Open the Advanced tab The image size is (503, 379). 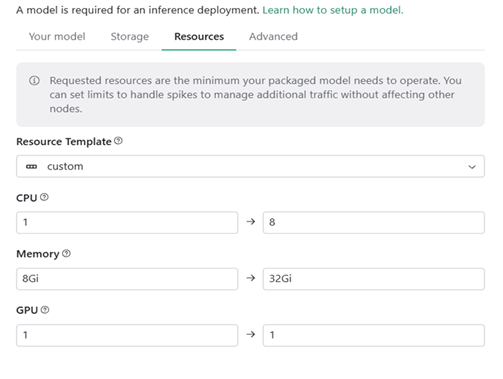[x=273, y=36]
